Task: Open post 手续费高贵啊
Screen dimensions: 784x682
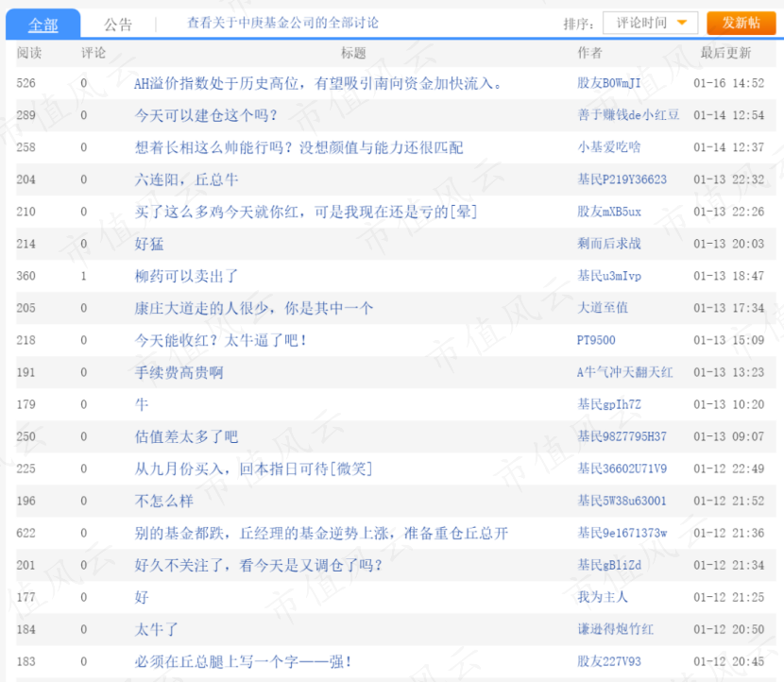Action: pyautogui.click(x=179, y=372)
